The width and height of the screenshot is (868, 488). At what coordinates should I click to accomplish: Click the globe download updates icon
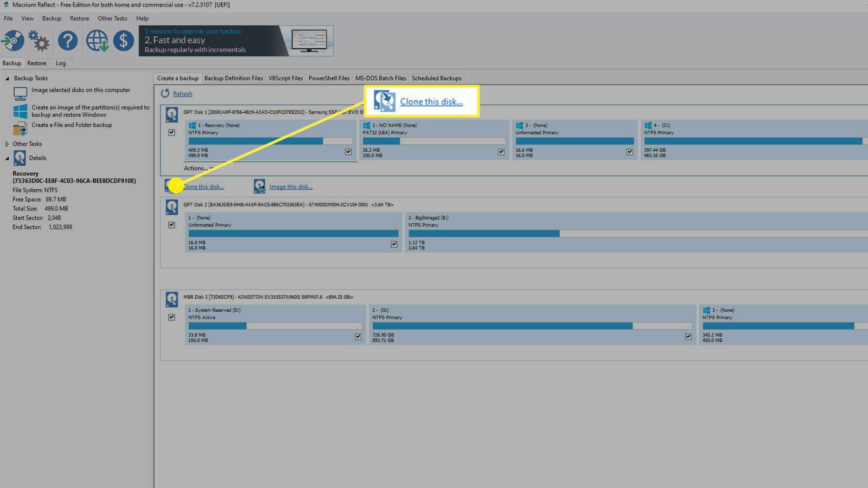click(97, 41)
